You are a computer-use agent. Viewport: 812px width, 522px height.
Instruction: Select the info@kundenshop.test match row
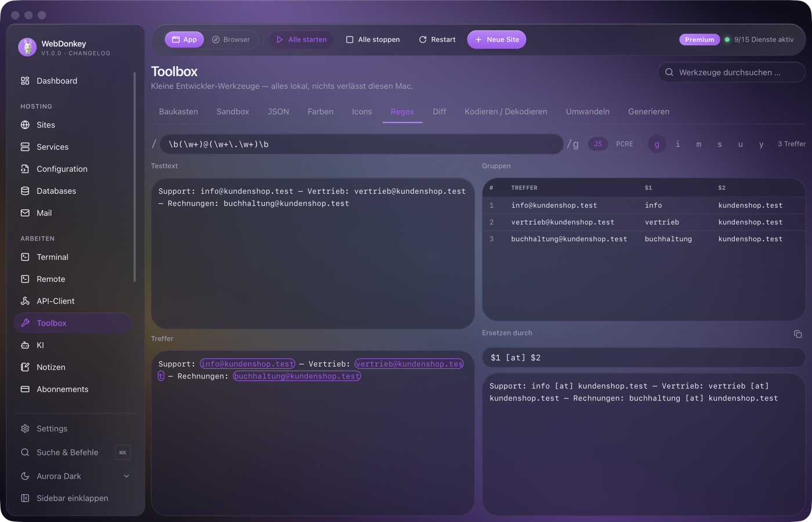click(x=644, y=205)
